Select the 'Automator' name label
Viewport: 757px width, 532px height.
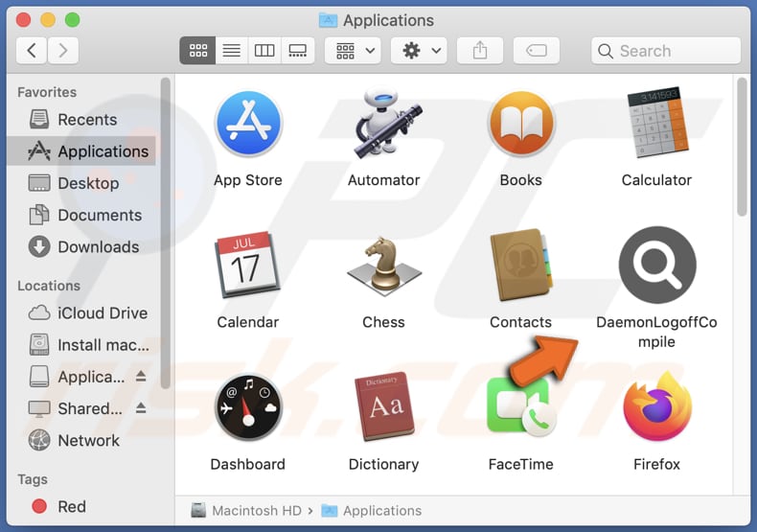pos(384,180)
